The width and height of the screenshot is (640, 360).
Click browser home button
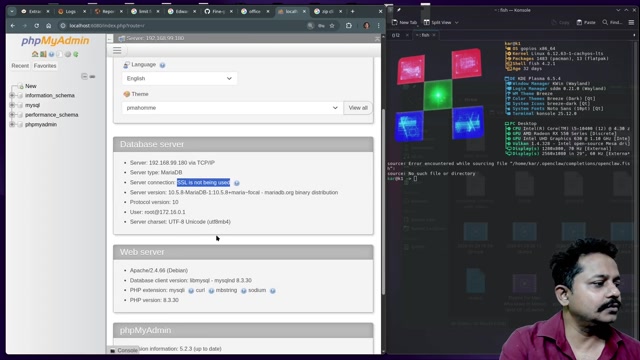click(x=49, y=25)
